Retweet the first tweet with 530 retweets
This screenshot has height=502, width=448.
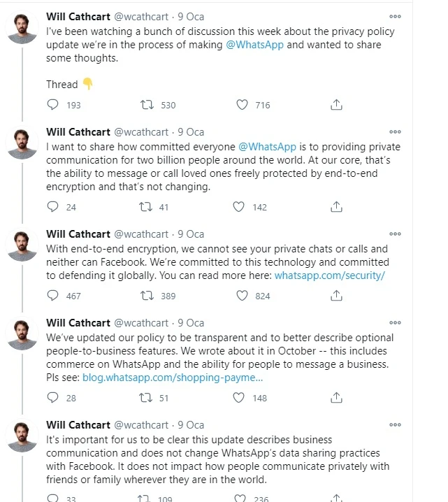coord(147,105)
